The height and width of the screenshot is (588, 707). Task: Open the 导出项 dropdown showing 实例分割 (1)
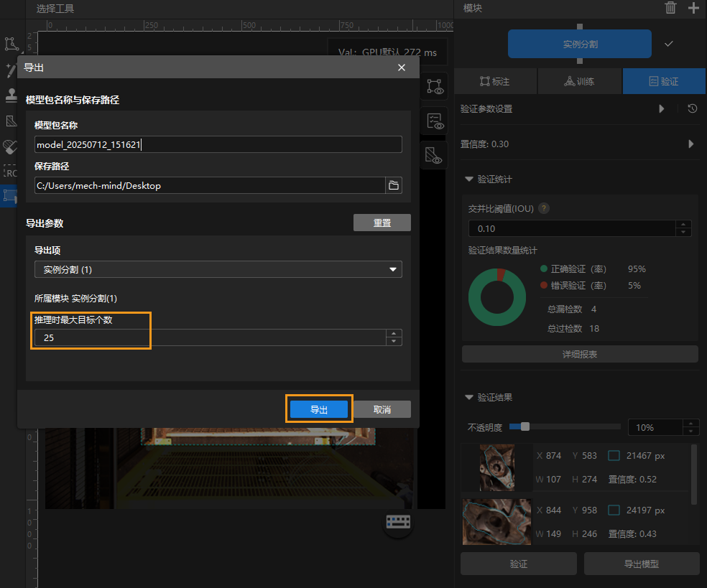(218, 269)
